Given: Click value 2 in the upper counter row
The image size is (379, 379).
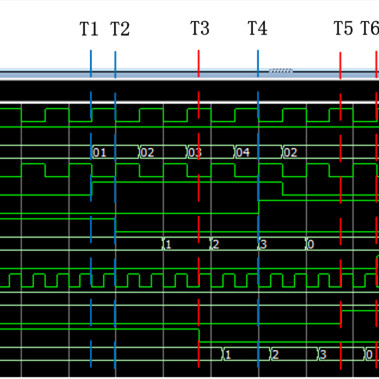Looking at the screenshot, I should [x=216, y=245].
